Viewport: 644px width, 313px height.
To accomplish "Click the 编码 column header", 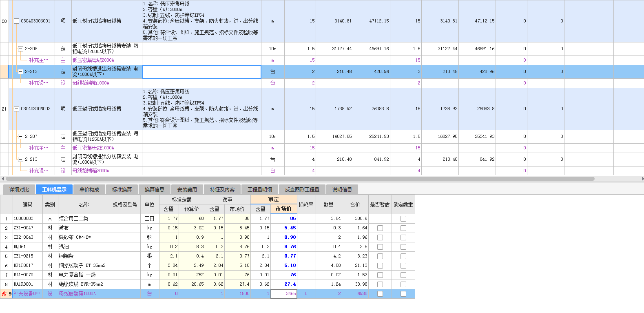I will click(x=27, y=204).
